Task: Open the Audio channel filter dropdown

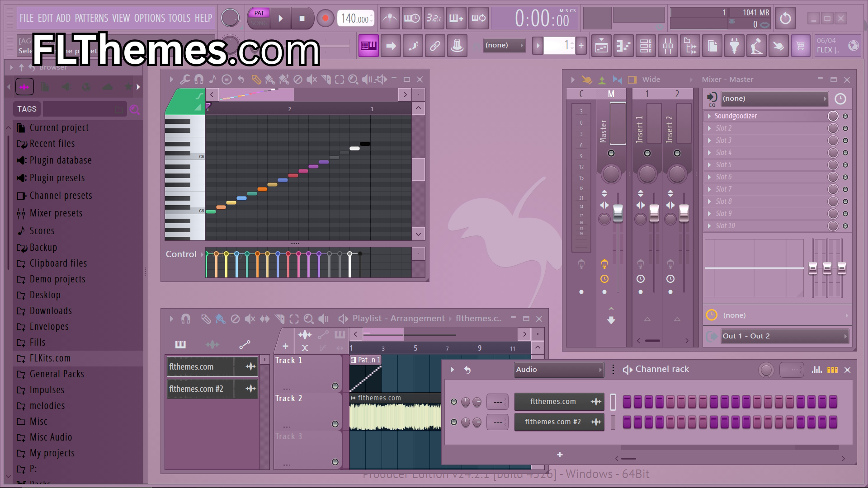Action: coord(559,370)
